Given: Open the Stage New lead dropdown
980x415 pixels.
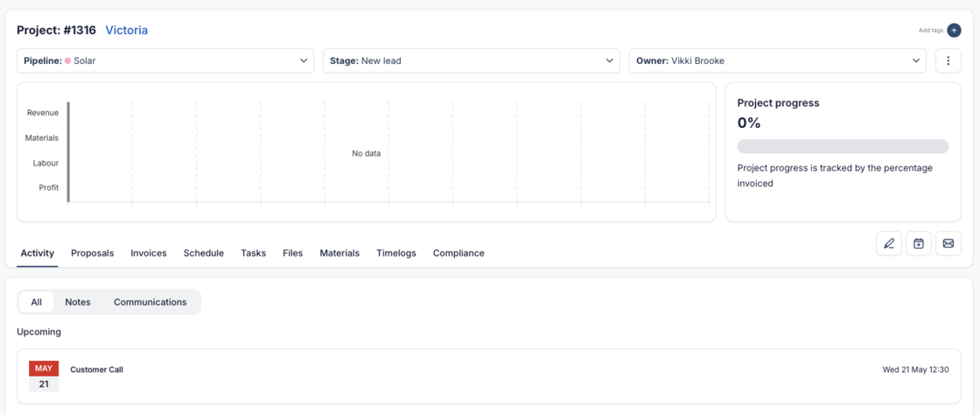Looking at the screenshot, I should pyautogui.click(x=472, y=60).
